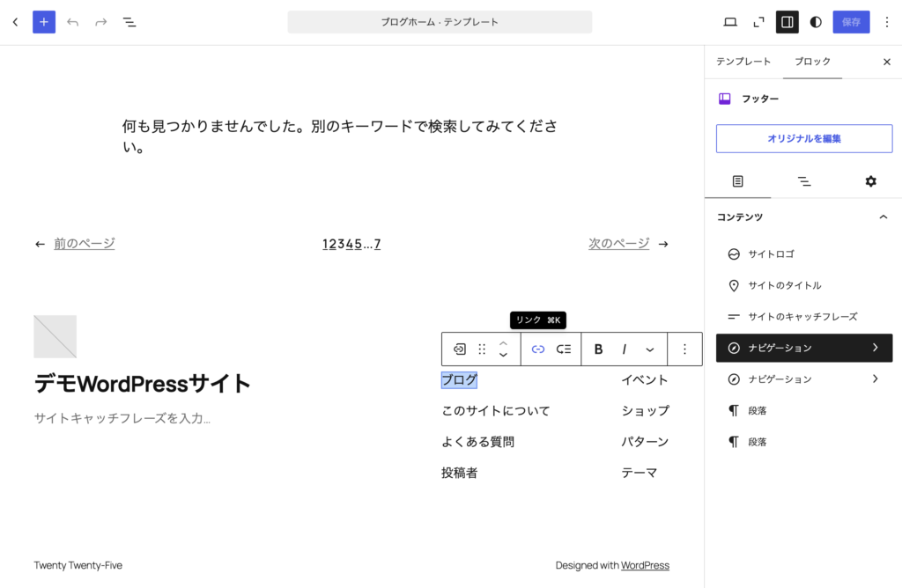This screenshot has width=902, height=588.
Task: Toggle bold formatting
Action: 598,349
